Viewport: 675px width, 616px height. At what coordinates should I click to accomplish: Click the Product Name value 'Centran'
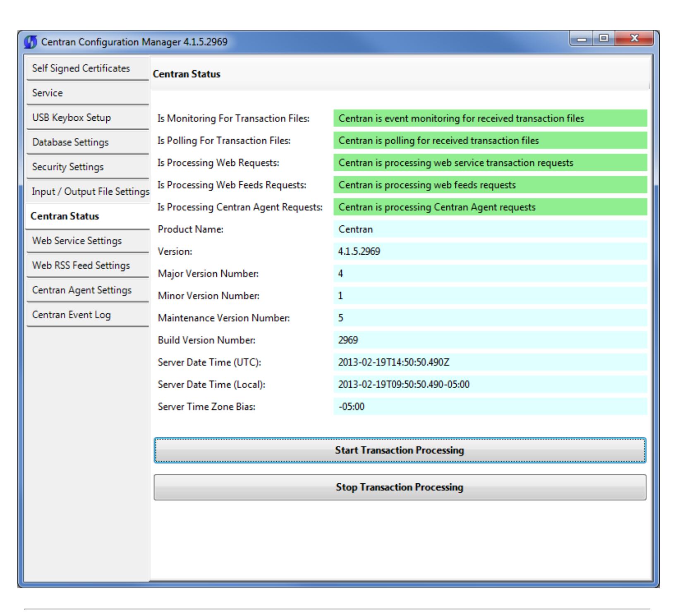[490, 229]
